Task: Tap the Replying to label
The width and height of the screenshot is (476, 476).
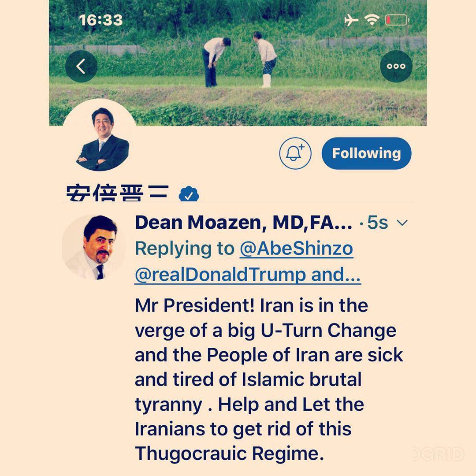Action: coord(185,249)
